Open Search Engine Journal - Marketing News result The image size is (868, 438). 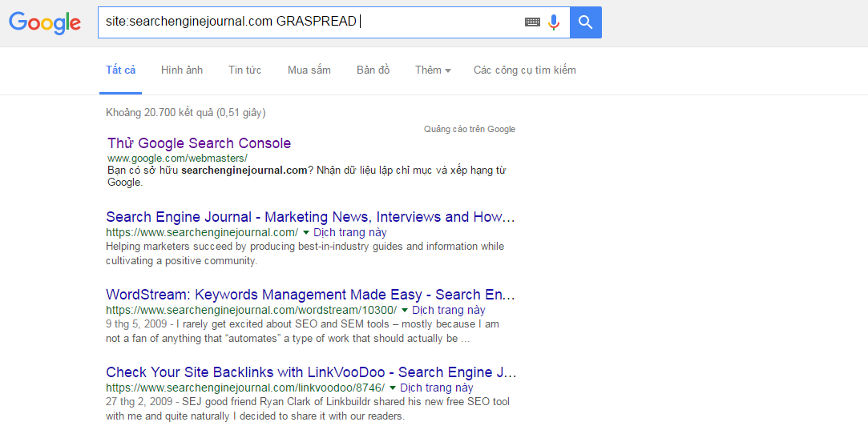(310, 217)
